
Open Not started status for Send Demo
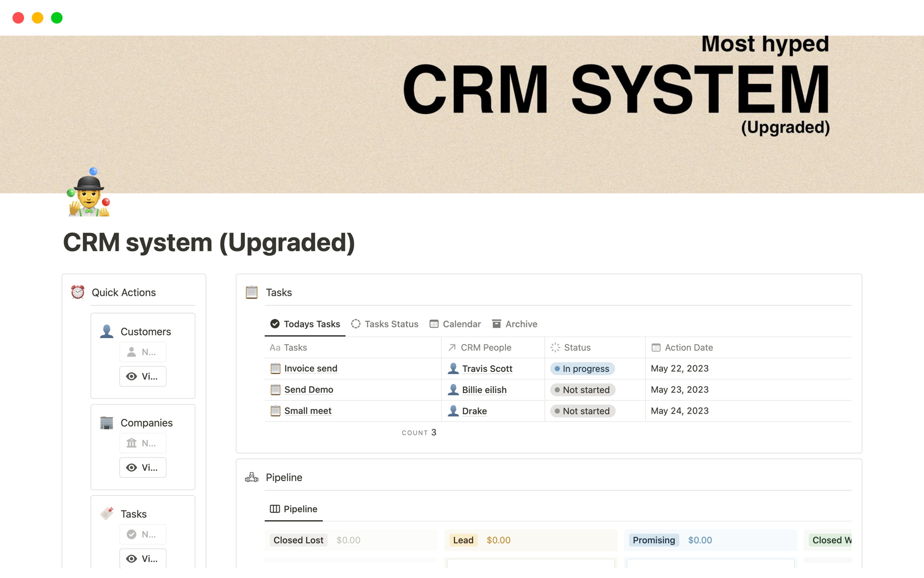pos(582,390)
